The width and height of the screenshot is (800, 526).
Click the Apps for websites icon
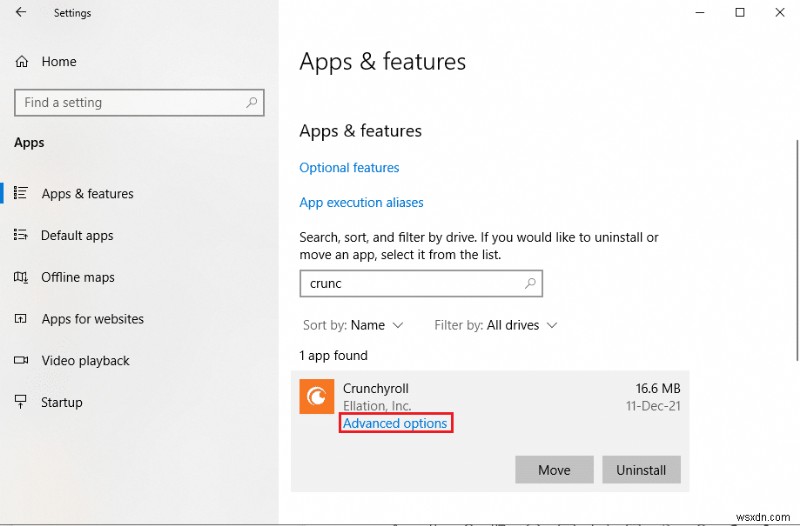coord(20,319)
